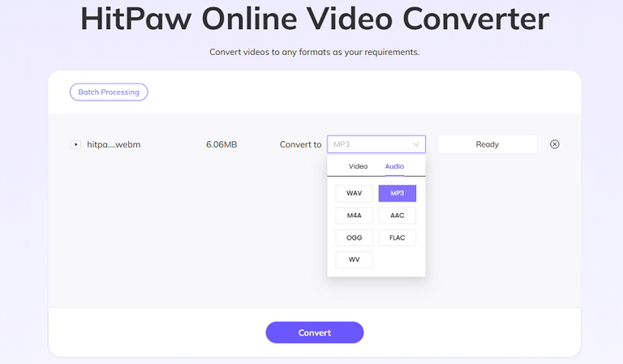The image size is (623, 364).
Task: Choose AAC output format
Action: pos(397,216)
